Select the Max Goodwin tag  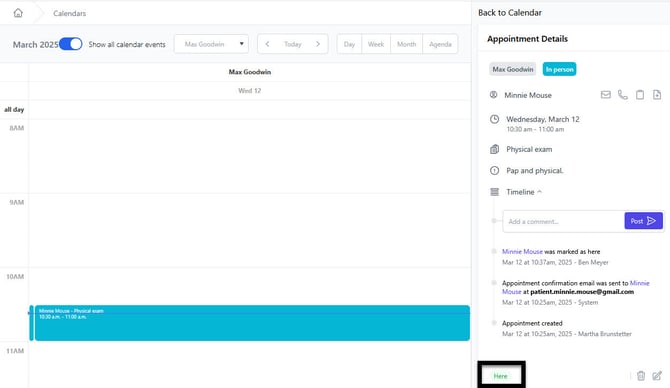pos(513,69)
